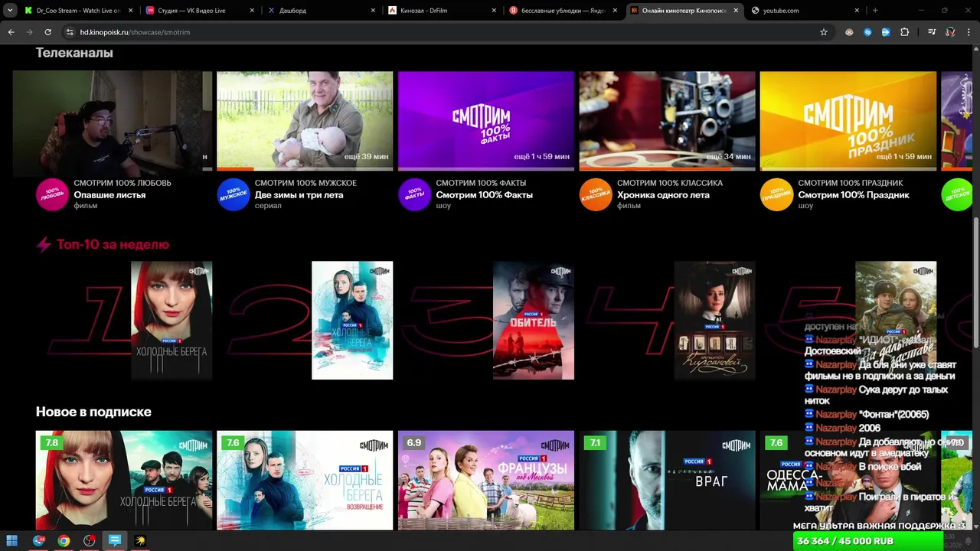Open Французы под Москвой card
980x551 pixels.
[486, 480]
